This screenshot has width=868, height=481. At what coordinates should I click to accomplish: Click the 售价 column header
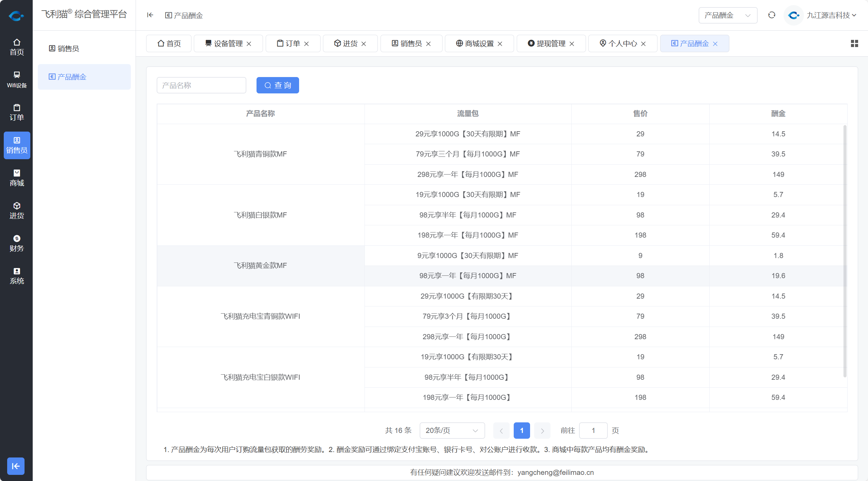pos(640,114)
